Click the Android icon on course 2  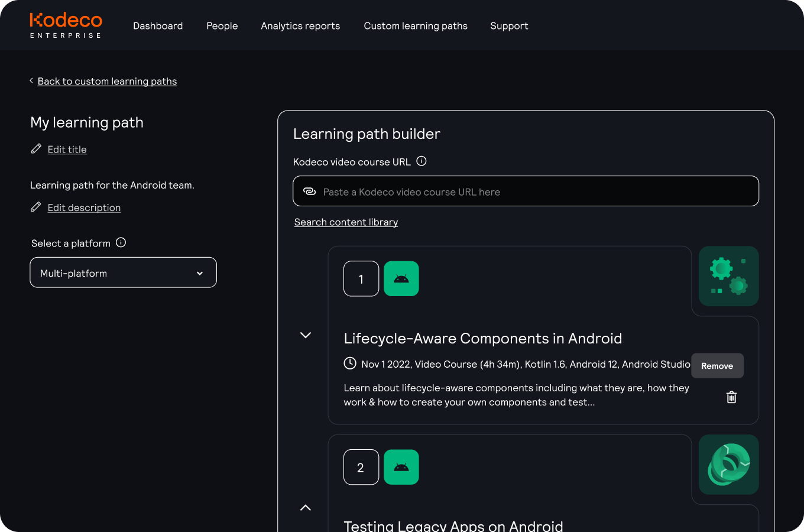pos(401,467)
